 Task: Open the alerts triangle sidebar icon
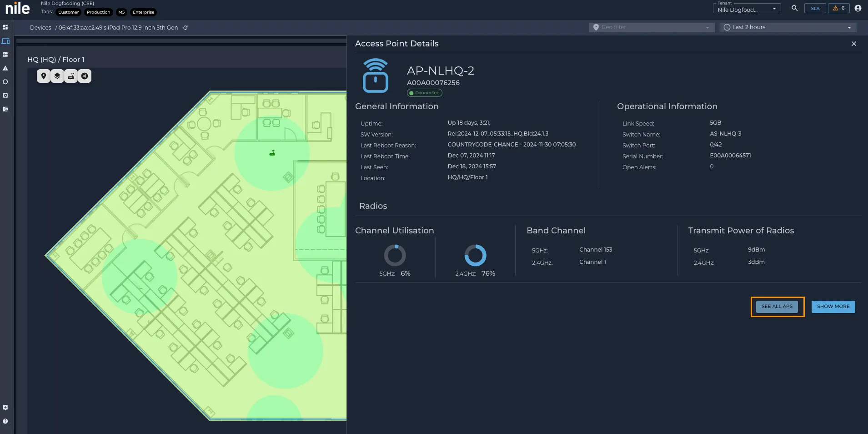click(x=5, y=68)
